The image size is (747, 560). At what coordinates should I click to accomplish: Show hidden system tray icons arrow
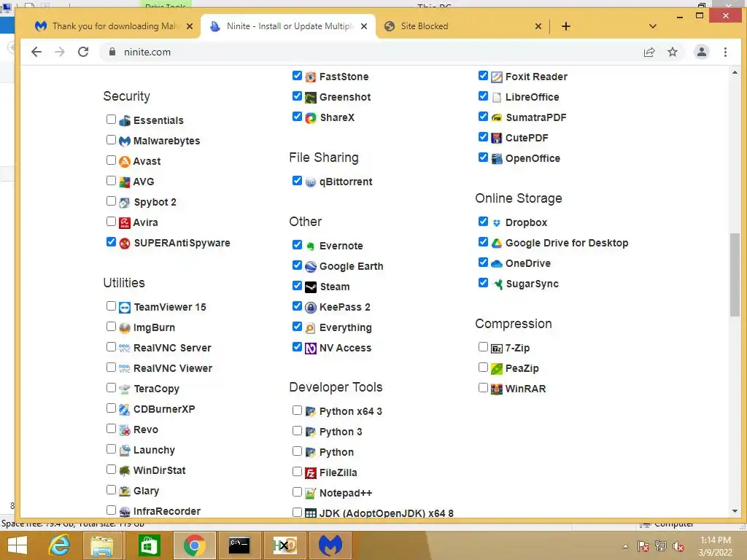(x=625, y=546)
